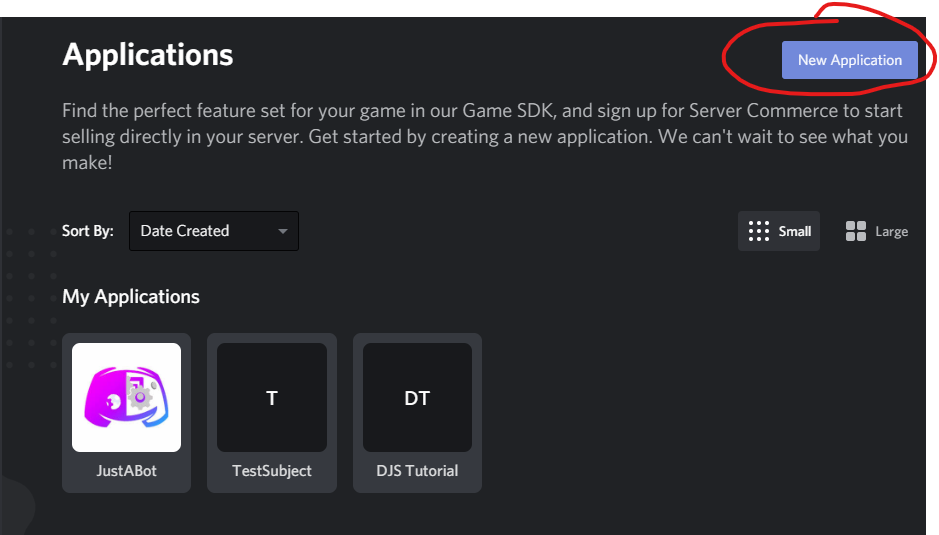Click the "Sort By:" label
The width and height of the screenshot is (939, 535).
point(88,231)
